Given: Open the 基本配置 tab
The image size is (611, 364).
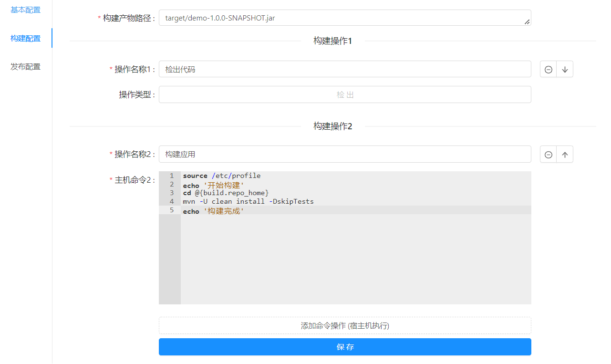Looking at the screenshot, I should point(26,10).
